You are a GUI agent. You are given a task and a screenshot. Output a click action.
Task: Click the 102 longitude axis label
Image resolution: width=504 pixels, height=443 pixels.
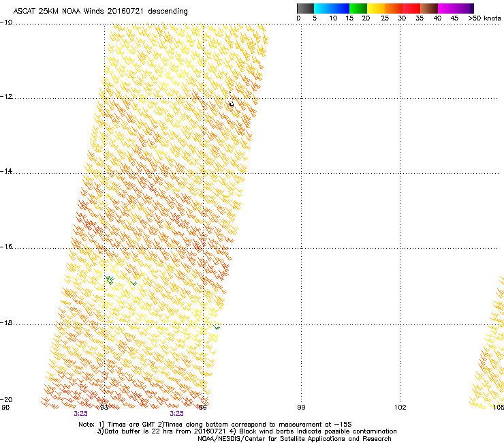[400, 408]
